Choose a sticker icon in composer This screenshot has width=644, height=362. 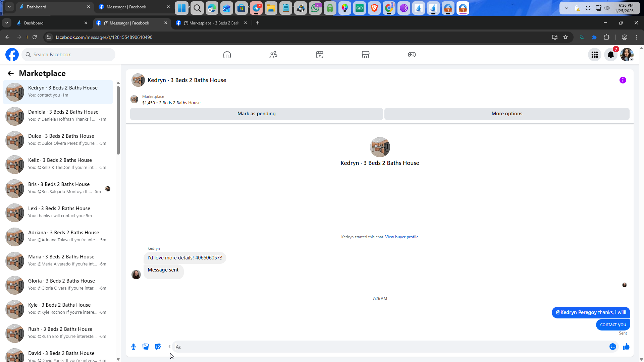[x=158, y=347]
